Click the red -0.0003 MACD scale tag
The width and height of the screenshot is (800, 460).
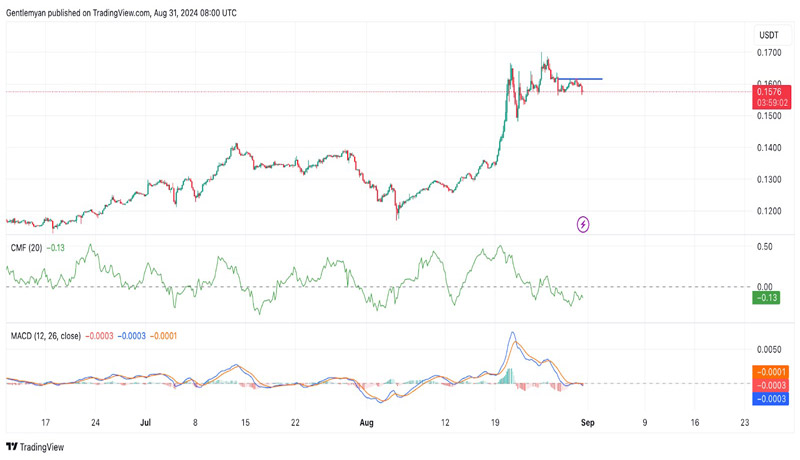coord(770,386)
